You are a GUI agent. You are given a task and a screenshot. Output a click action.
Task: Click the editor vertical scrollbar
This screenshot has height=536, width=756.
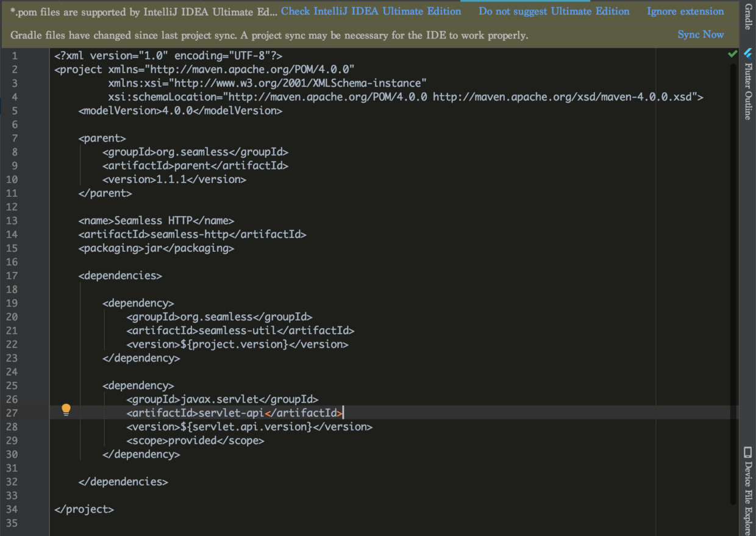733,284
